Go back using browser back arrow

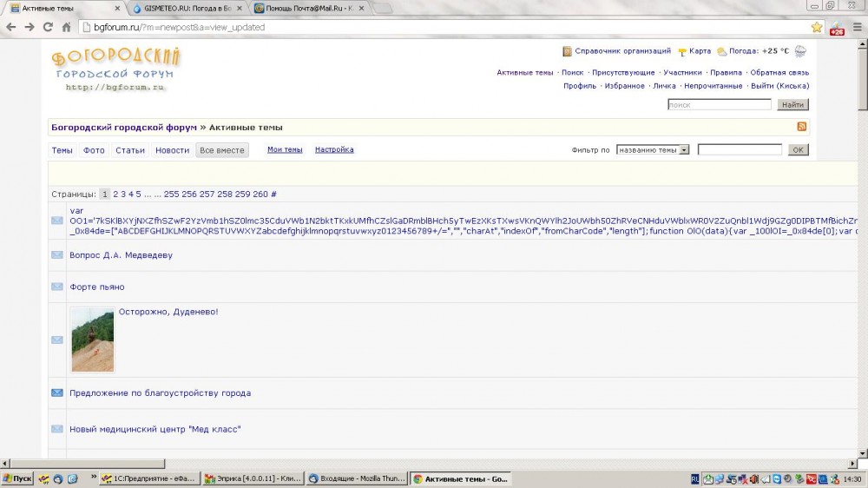[x=10, y=27]
